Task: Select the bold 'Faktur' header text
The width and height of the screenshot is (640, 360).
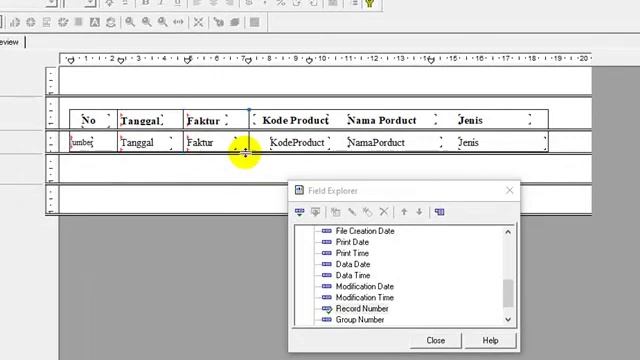Action: point(207,120)
